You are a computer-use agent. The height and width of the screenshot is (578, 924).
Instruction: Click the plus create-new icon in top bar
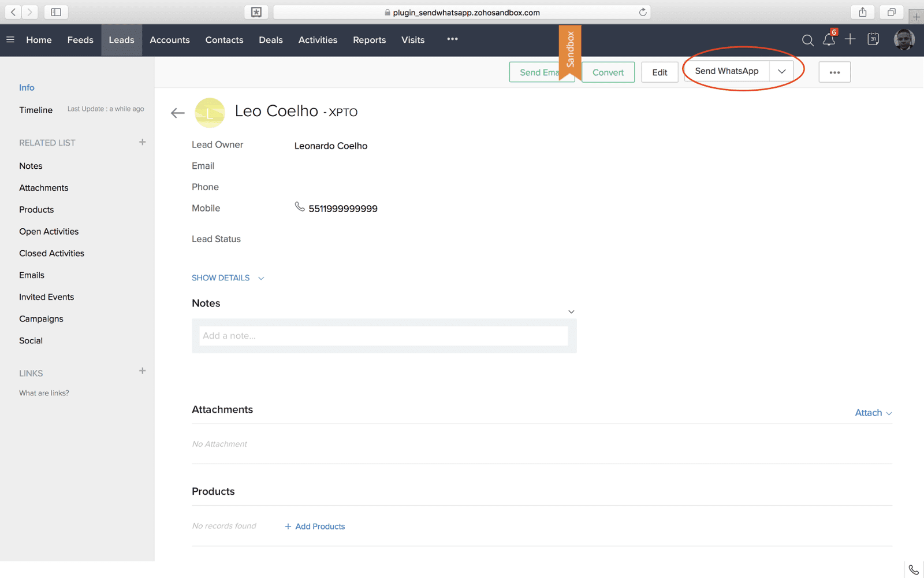[x=850, y=39]
